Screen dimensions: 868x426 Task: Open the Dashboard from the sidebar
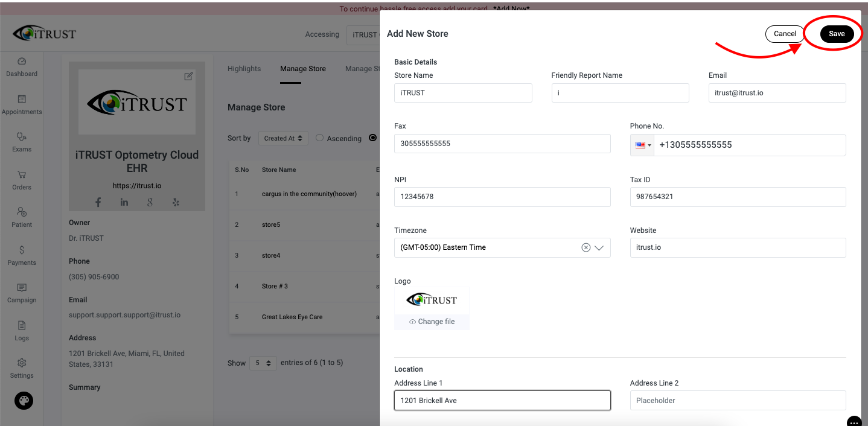pyautogui.click(x=22, y=66)
